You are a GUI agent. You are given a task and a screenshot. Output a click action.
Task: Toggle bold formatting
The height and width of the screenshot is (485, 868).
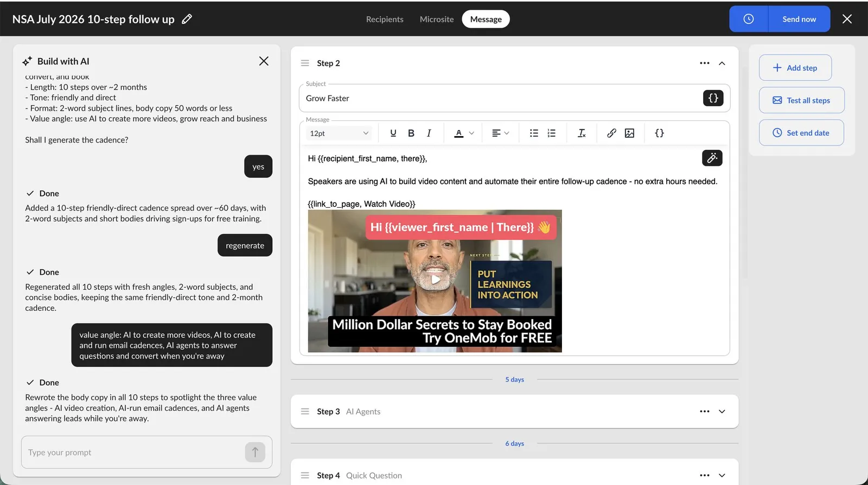tap(411, 133)
